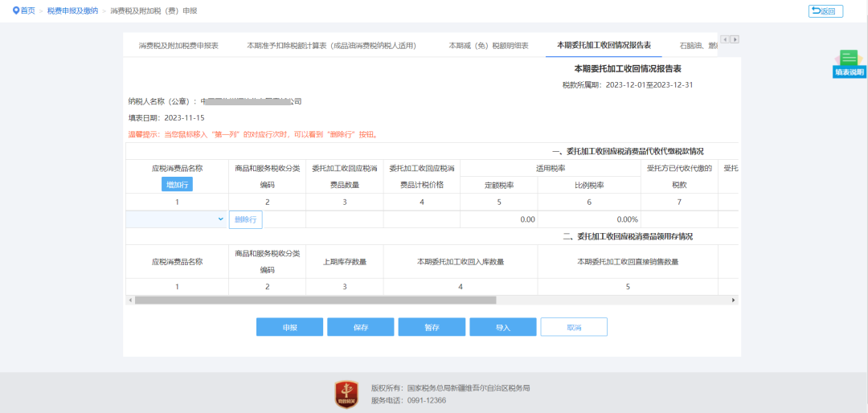Viewport: 868px width, 413px height.
Task: Click 商品和服务税收分类编码 cell in first row
Action: point(285,219)
